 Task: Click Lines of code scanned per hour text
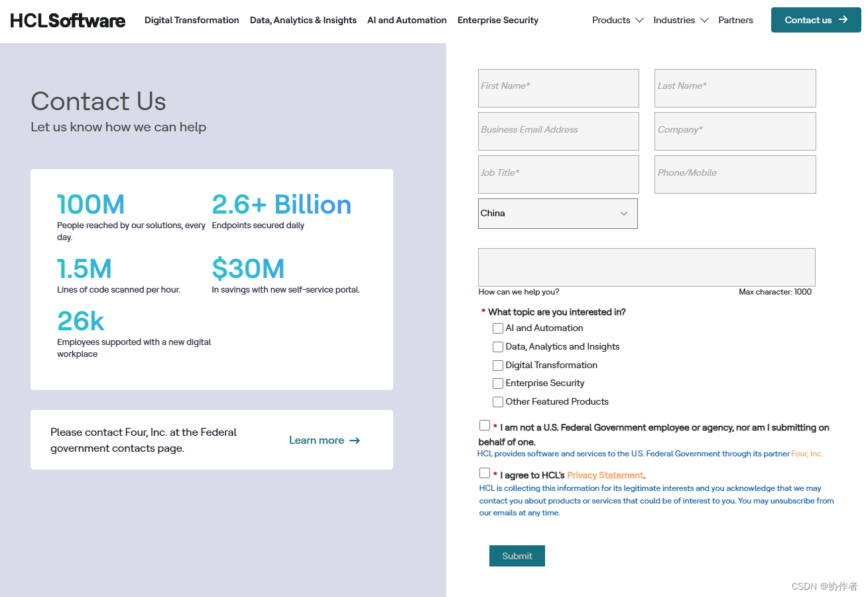pos(119,290)
